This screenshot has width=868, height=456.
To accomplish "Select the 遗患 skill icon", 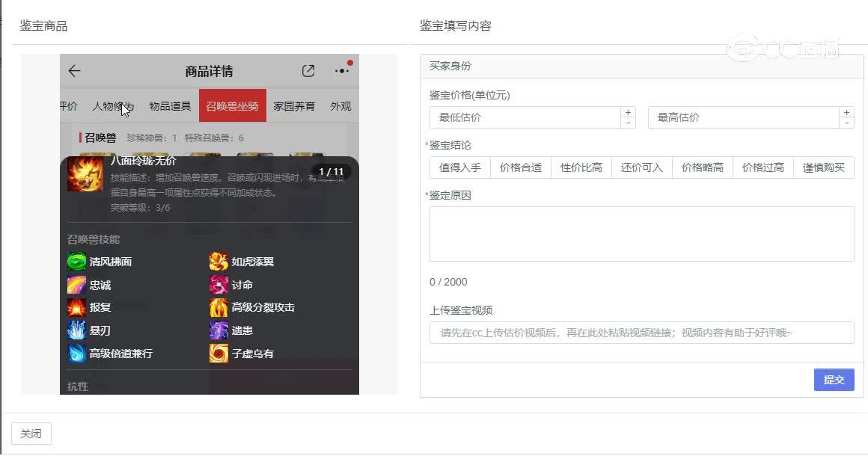I will coord(218,330).
